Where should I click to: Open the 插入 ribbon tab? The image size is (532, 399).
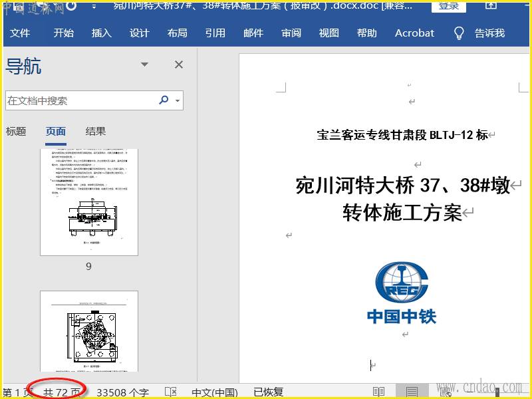[102, 33]
